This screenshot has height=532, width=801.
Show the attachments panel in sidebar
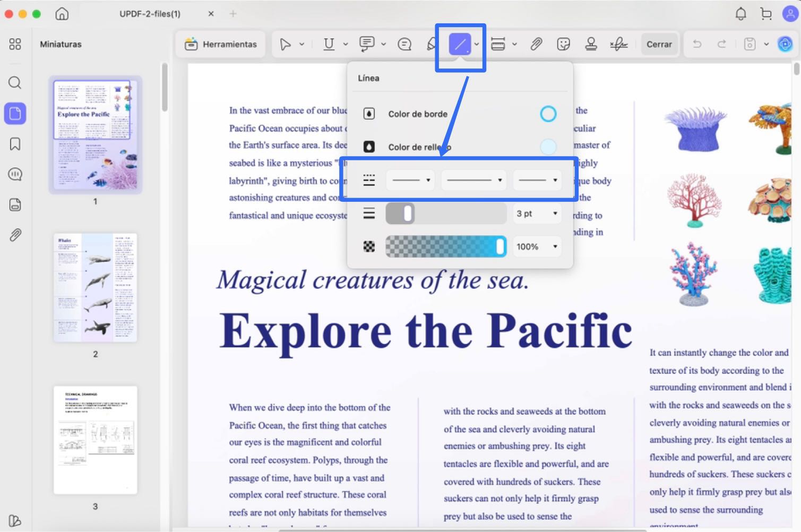click(15, 235)
